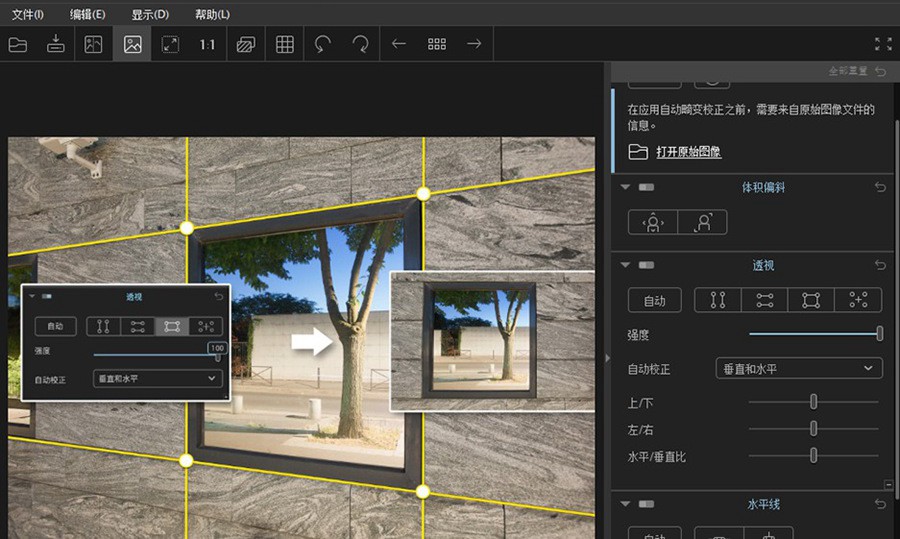Toggle the 体积偏斜 correction switch

tap(646, 187)
